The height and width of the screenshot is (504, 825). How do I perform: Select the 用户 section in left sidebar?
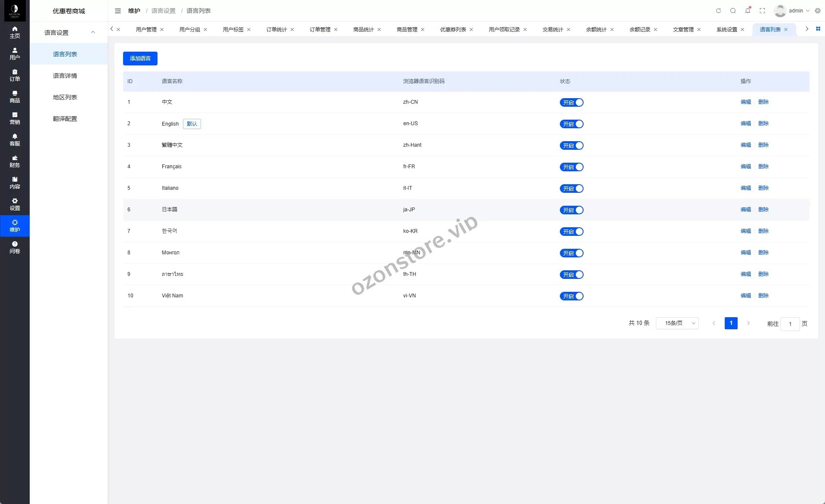14,54
